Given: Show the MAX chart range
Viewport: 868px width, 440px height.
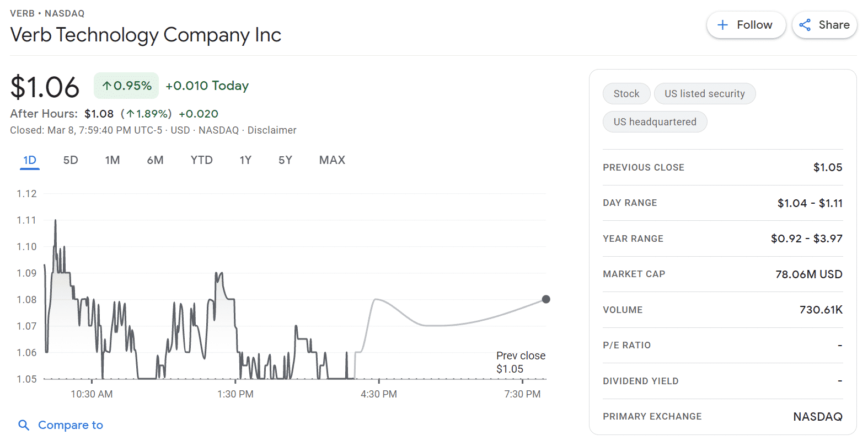Looking at the screenshot, I should click(332, 160).
